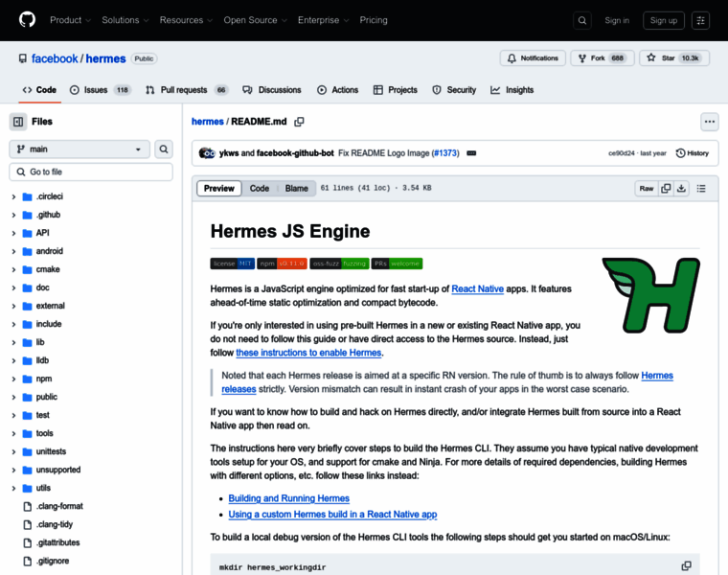
Task: Copy raw file contents icon
Action: (x=666, y=188)
